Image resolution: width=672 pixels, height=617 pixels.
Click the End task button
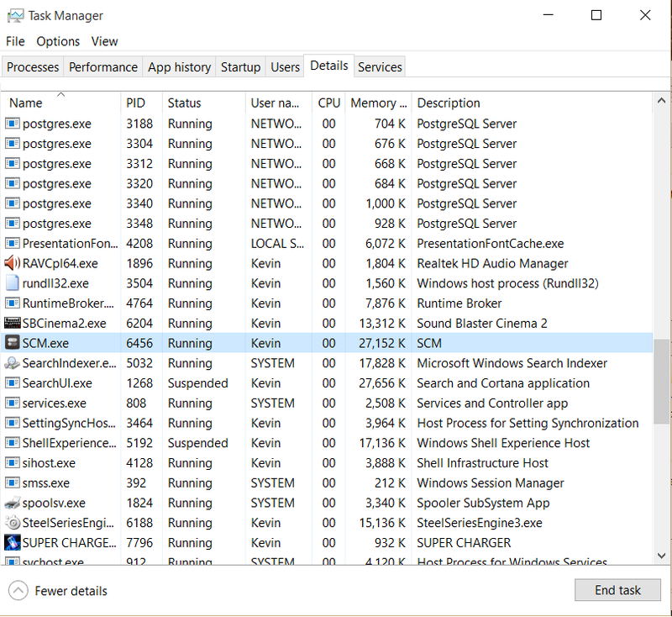(617, 590)
